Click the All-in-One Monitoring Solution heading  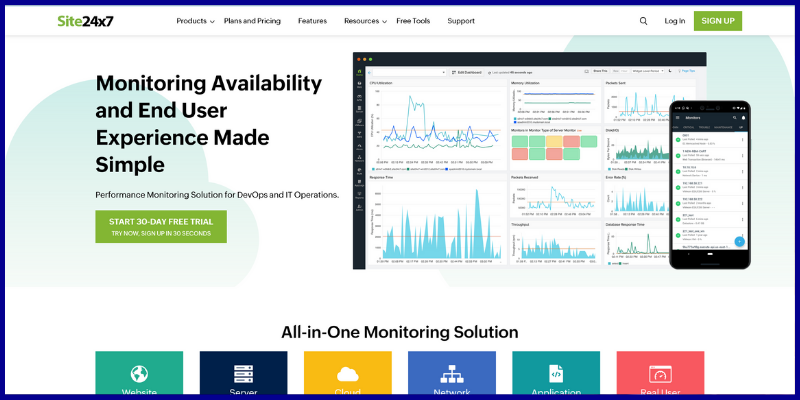(399, 332)
